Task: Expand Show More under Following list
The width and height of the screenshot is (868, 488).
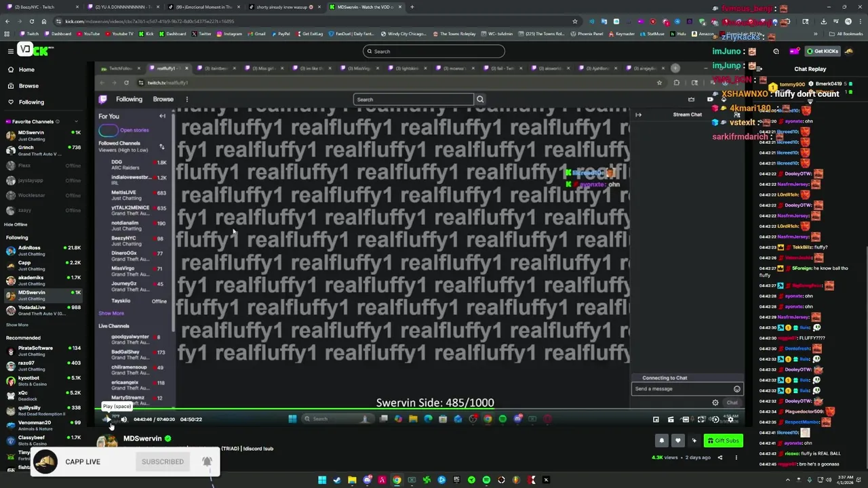Action: point(17,325)
